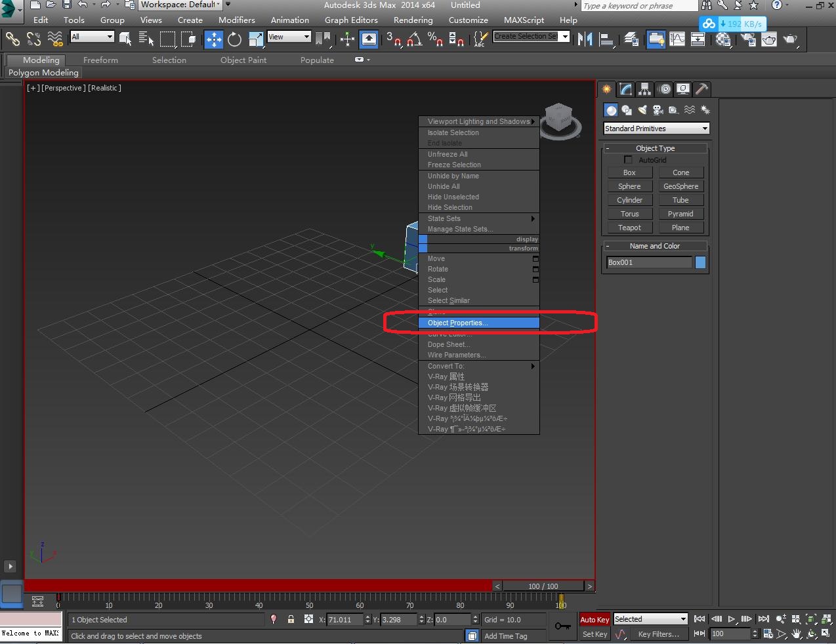Open the Render Setup icon
This screenshot has height=644, width=836.
pos(747,41)
